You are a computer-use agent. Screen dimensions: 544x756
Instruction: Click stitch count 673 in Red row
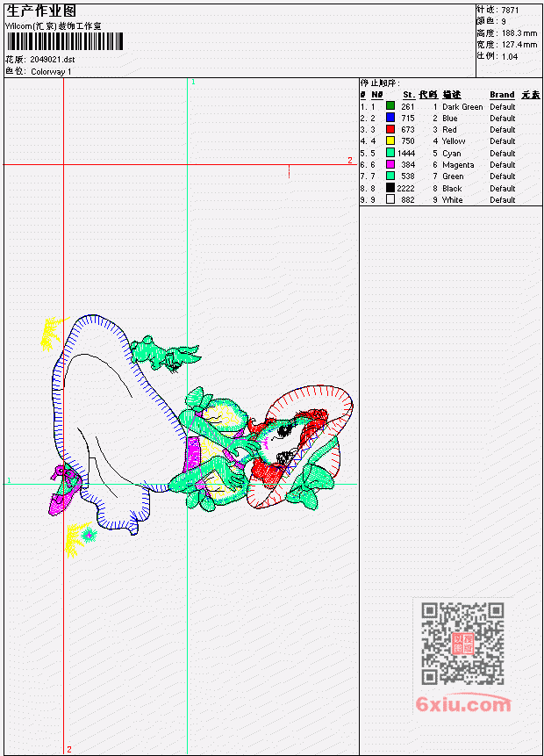(x=408, y=130)
